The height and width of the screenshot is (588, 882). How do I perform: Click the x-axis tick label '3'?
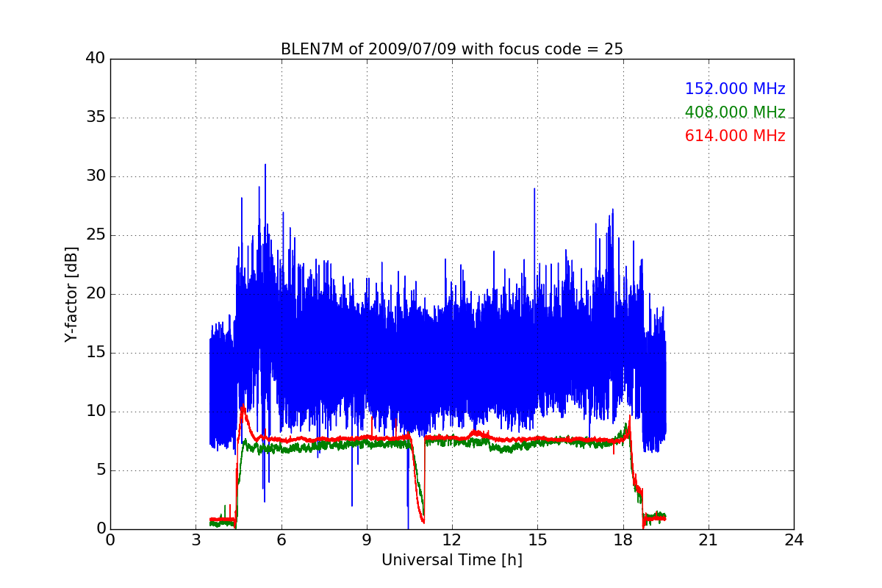tap(196, 539)
